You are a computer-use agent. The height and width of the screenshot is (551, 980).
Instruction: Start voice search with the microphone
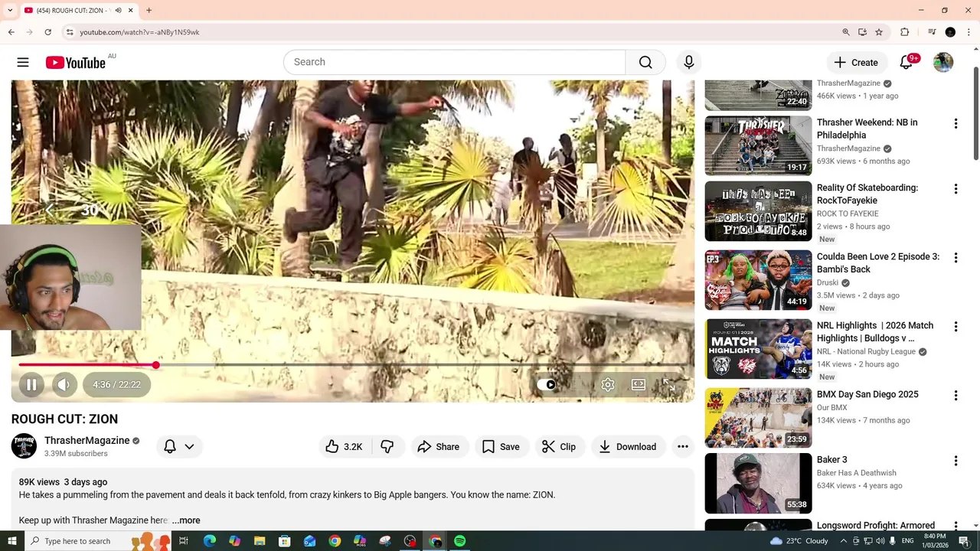coord(689,62)
